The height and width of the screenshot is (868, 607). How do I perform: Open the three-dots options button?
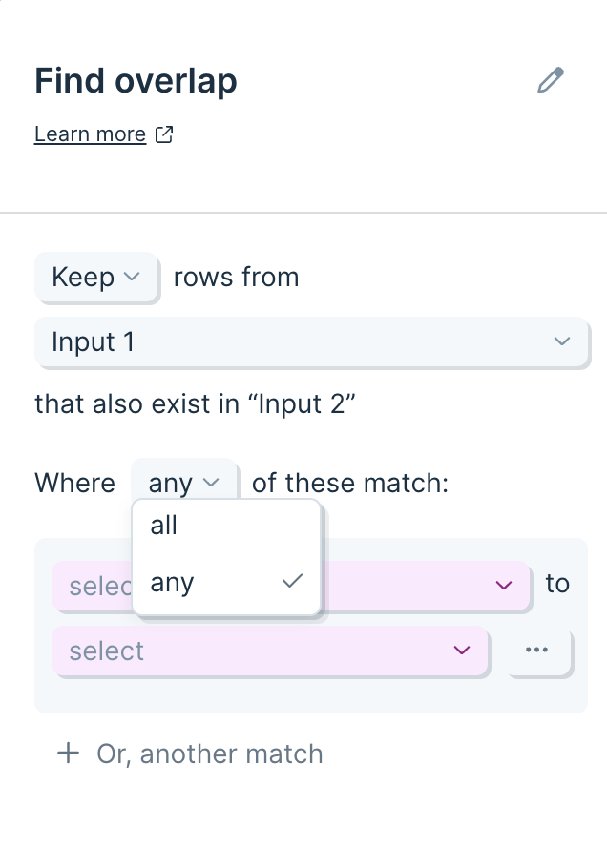coord(537,650)
